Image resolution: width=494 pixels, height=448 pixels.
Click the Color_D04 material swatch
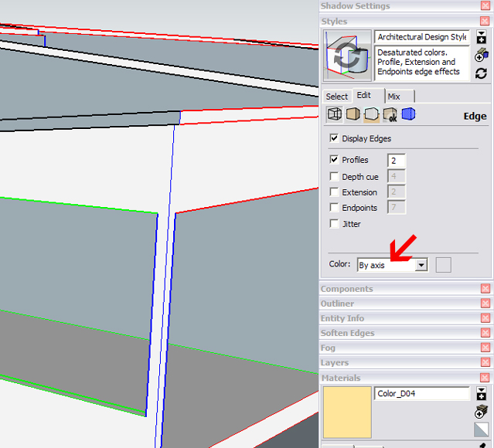pos(346,413)
